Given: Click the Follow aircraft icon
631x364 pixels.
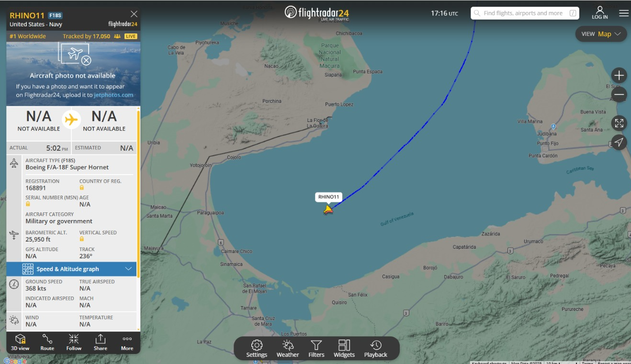Looking at the screenshot, I should [x=74, y=342].
